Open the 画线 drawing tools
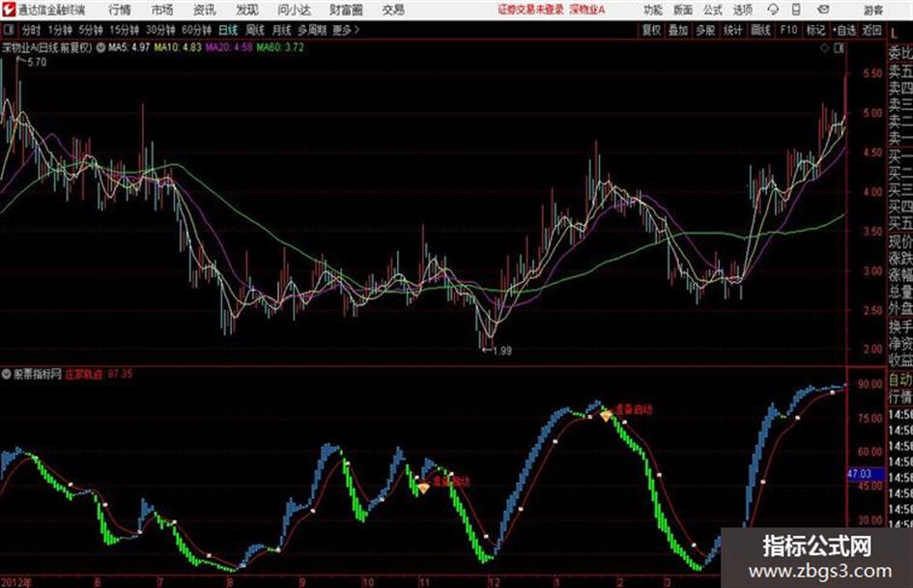Screen dimensions: 913x588 [x=760, y=30]
